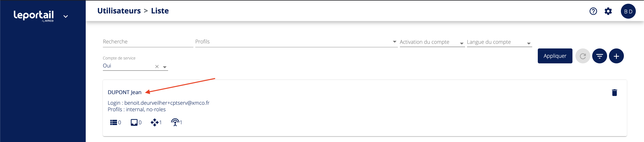
Task: Delete DUPONT Jean with the trash icon
Action: pos(614,92)
